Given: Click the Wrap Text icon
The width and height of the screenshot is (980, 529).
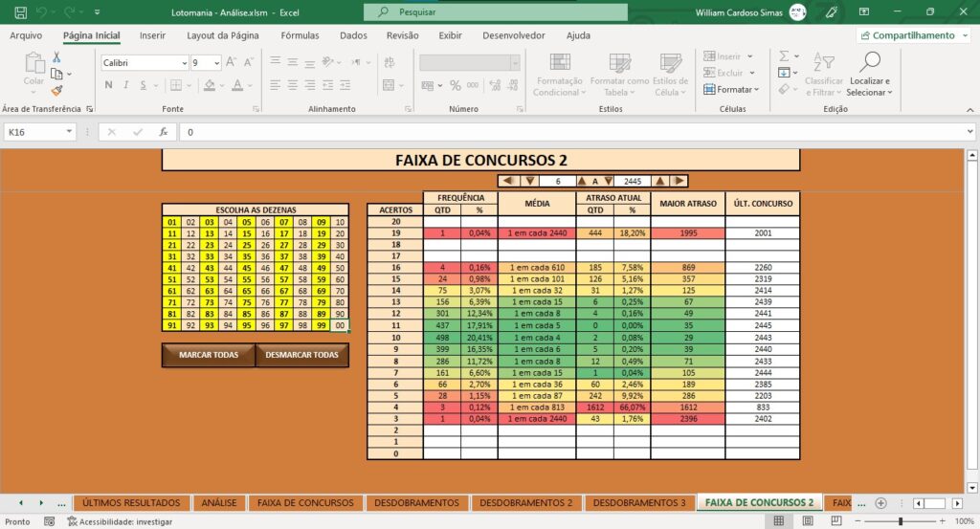Looking at the screenshot, I should (x=390, y=62).
